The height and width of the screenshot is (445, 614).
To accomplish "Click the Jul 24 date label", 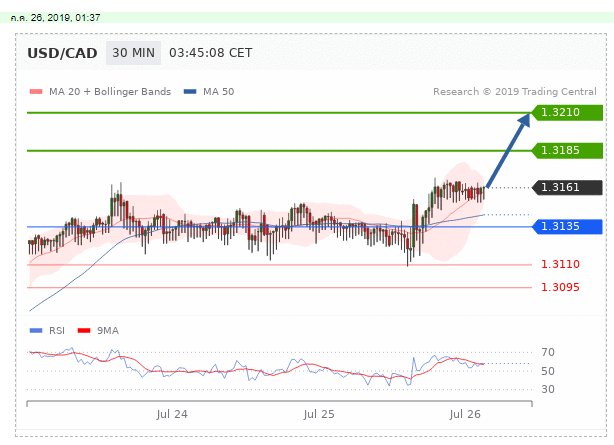I will click(x=172, y=414).
